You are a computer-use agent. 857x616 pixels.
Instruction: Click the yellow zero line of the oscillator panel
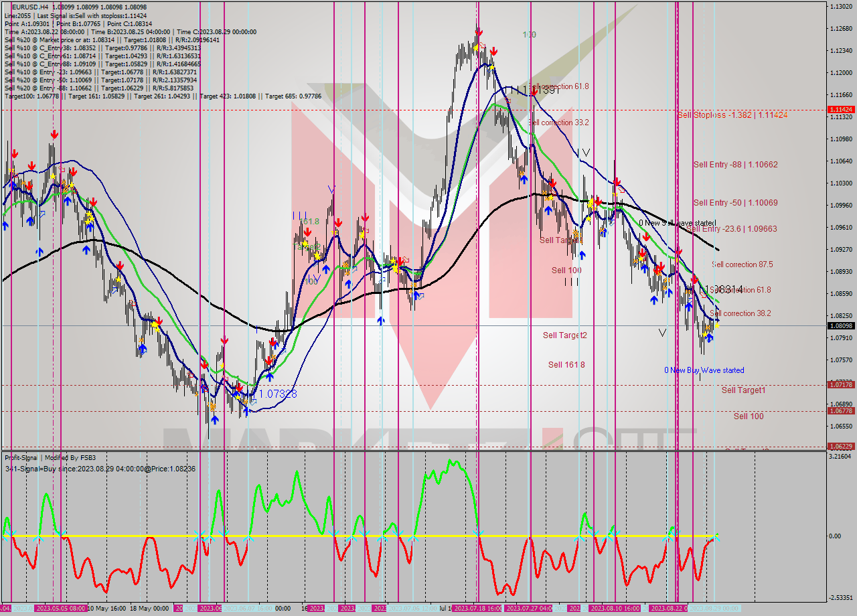(x=335, y=536)
